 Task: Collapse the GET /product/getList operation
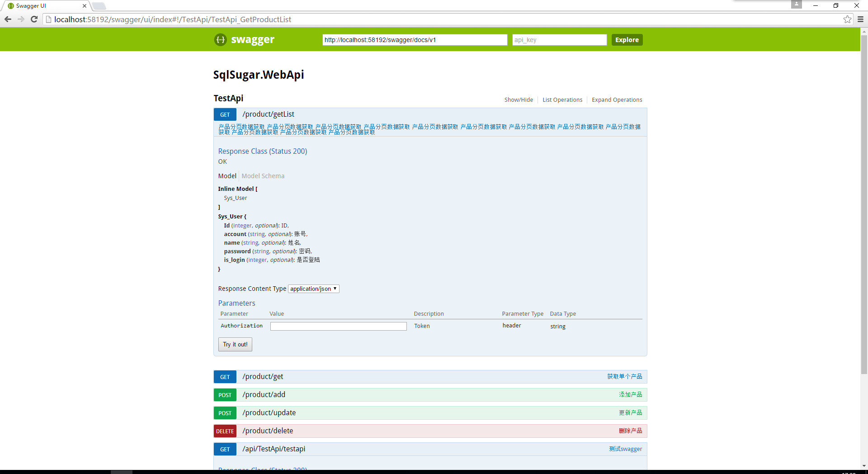click(268, 114)
